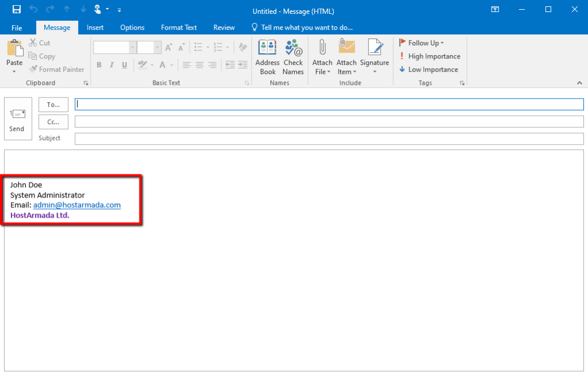Toggle bold formatting
The height and width of the screenshot is (376, 588).
[x=99, y=65]
